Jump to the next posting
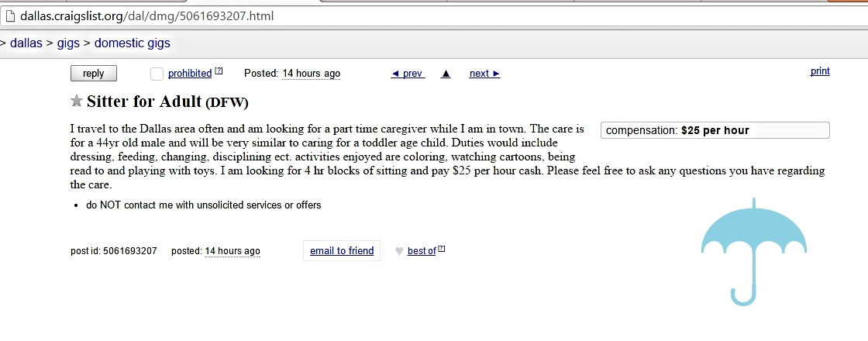The height and width of the screenshot is (341, 868). point(484,74)
